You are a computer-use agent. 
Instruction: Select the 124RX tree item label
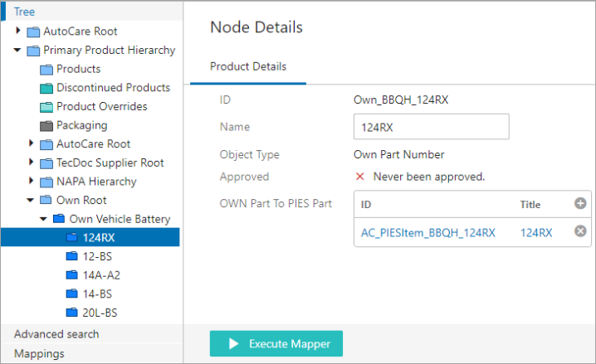[x=99, y=238]
